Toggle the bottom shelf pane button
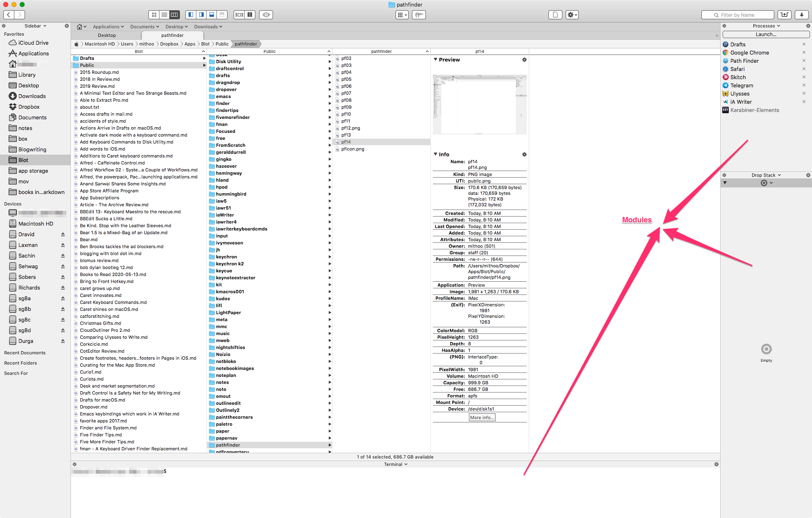The image size is (812, 518). 212,15
